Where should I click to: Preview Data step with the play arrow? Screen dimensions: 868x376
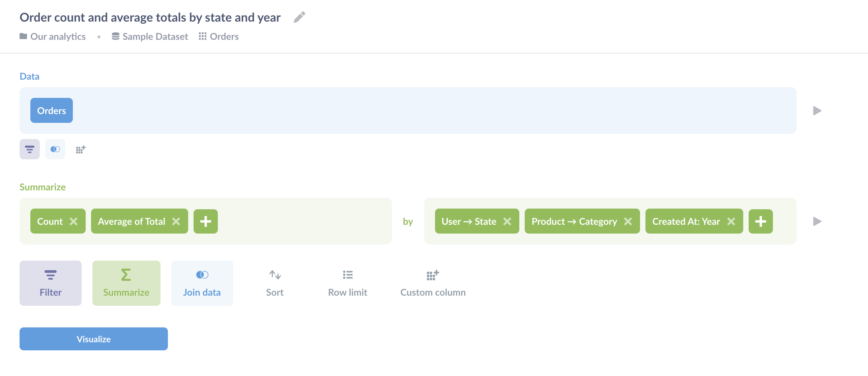[817, 111]
